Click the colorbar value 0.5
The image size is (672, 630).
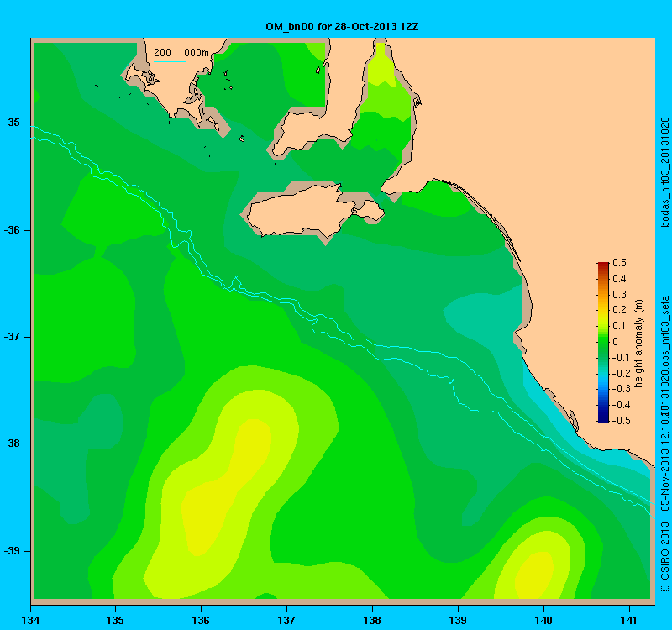[619, 263]
